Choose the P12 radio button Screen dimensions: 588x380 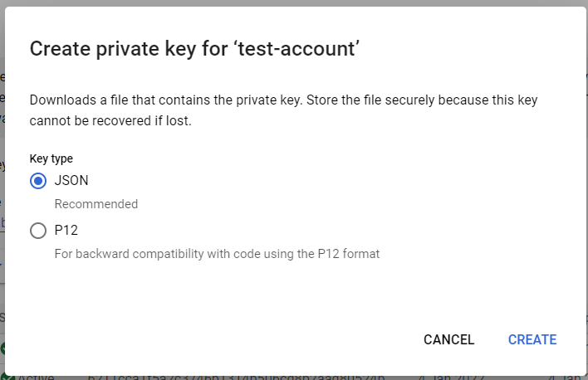tap(38, 231)
